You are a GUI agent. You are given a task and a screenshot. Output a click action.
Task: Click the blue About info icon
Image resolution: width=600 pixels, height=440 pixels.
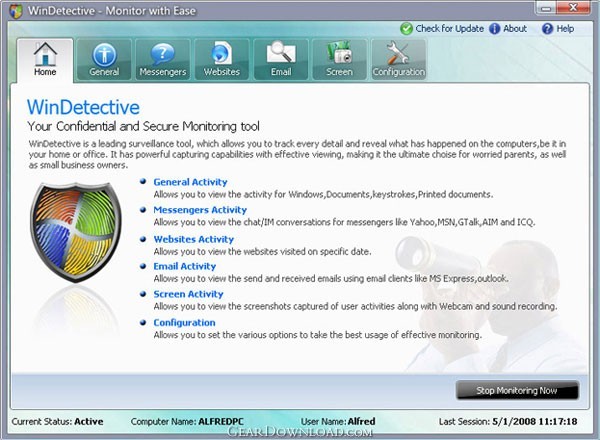pos(494,29)
